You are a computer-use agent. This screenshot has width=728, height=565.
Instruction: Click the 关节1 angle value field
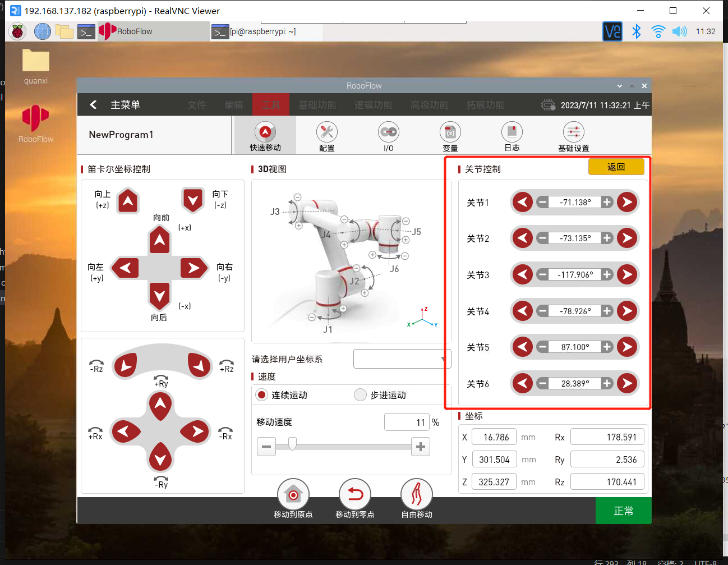pyautogui.click(x=575, y=202)
